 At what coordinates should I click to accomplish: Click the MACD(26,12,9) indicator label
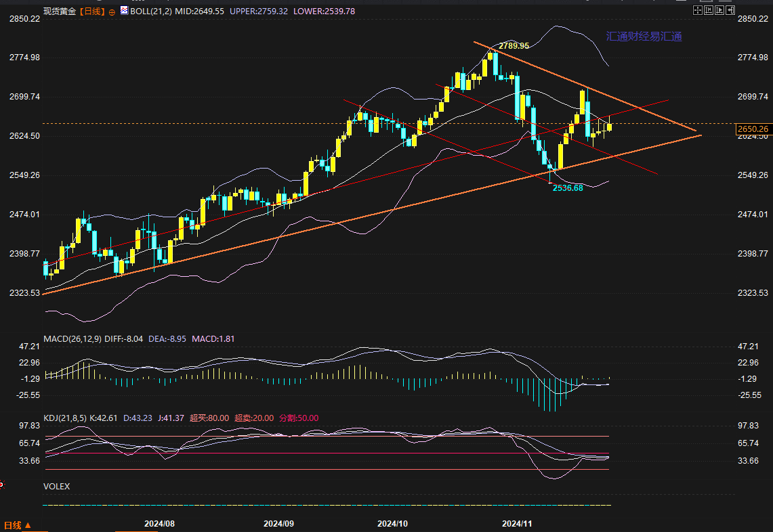tap(72, 339)
